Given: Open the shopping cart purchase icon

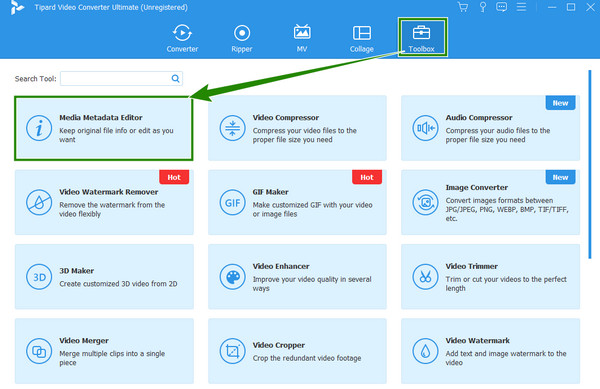Looking at the screenshot, I should coord(463,7).
